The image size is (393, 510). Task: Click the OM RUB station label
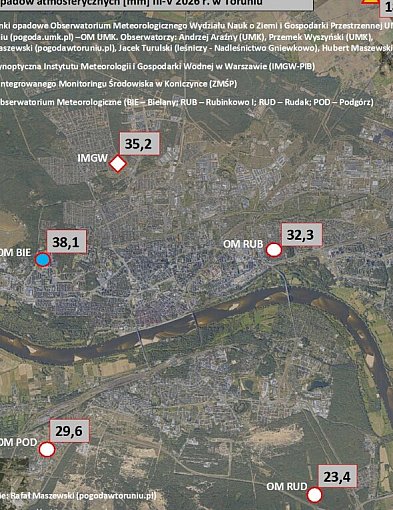243,244
